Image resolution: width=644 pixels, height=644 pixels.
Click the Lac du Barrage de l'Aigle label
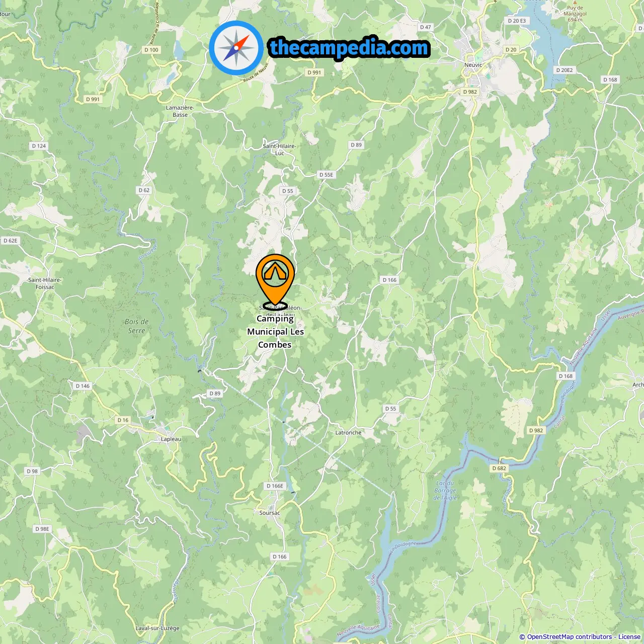(445, 491)
